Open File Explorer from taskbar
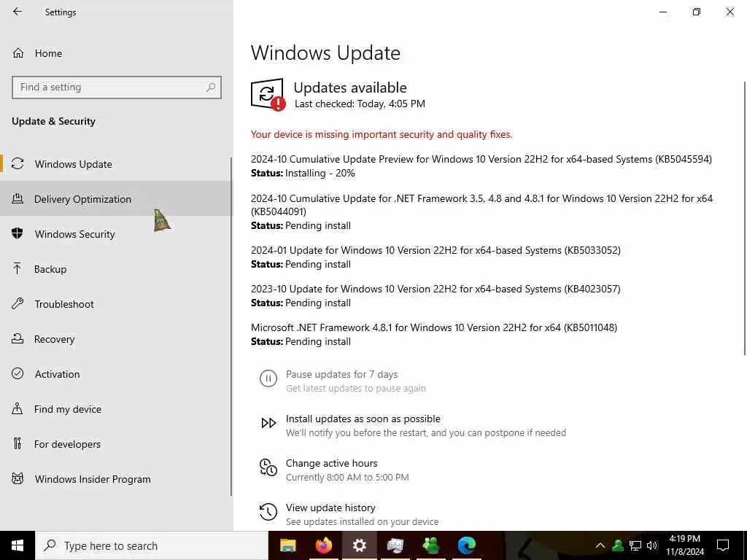This screenshot has width=747, height=560. click(287, 545)
